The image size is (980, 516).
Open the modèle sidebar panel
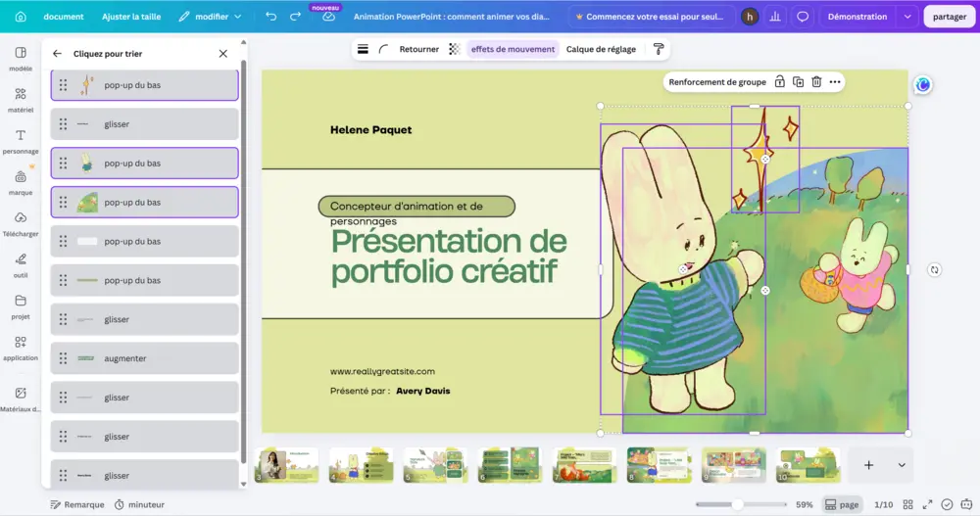click(x=21, y=59)
